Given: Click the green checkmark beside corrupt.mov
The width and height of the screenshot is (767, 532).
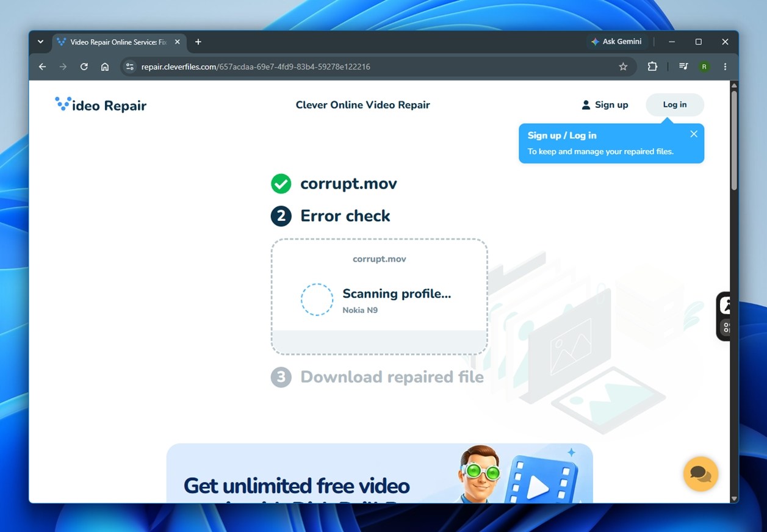Looking at the screenshot, I should (281, 184).
